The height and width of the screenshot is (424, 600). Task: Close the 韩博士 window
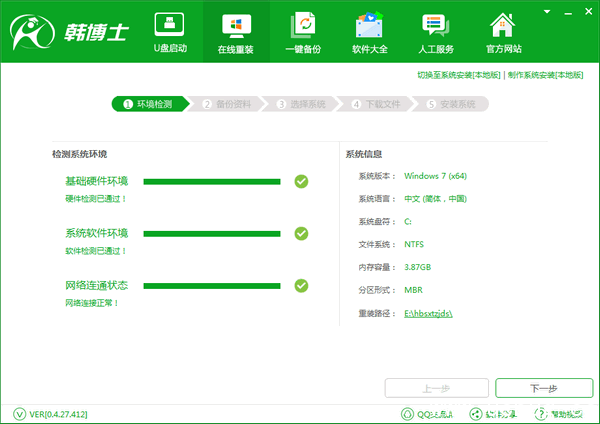click(x=589, y=11)
